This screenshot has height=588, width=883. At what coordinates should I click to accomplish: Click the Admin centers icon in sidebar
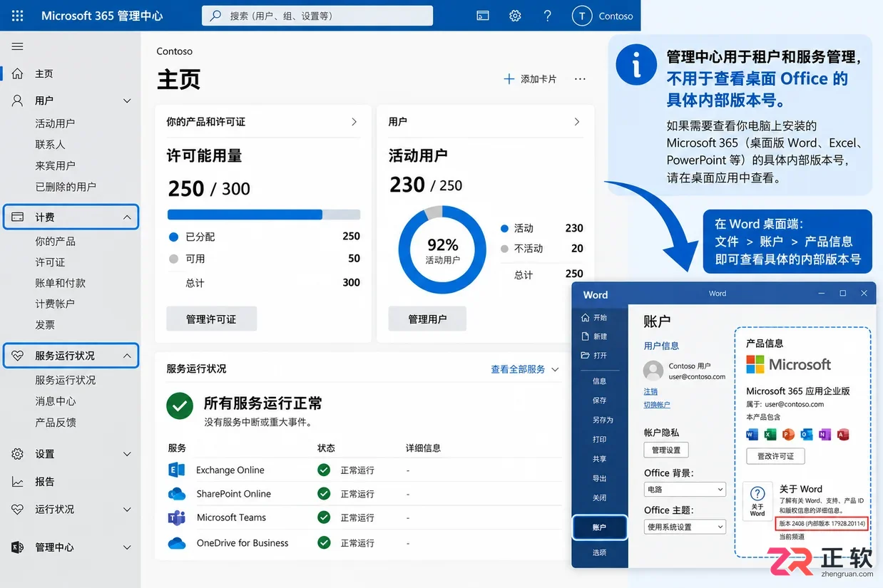coord(18,547)
